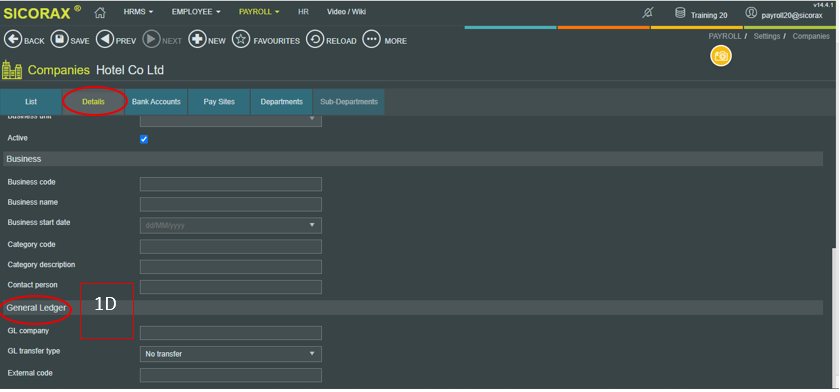Click the Business code input field
Viewport: 840px width, 392px height.
(x=231, y=184)
